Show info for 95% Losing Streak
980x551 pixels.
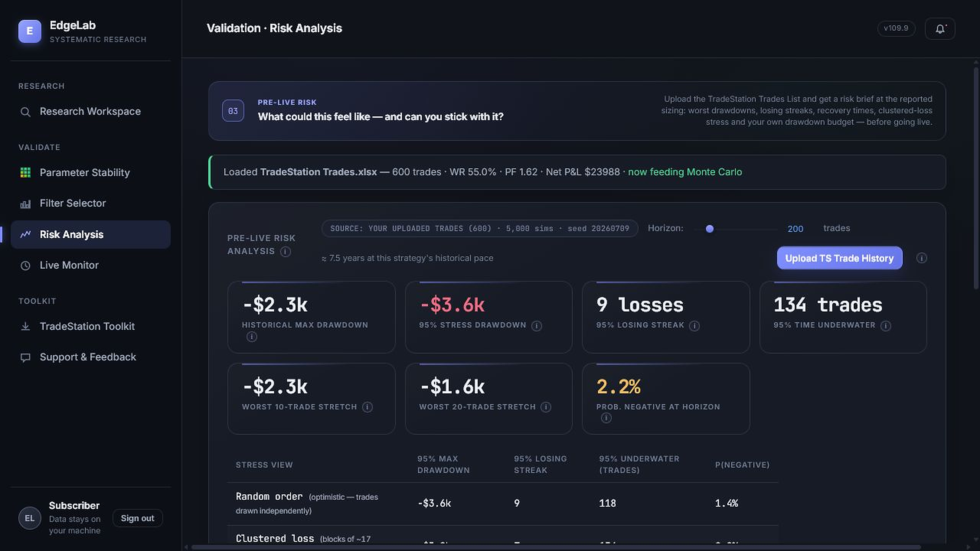(694, 326)
